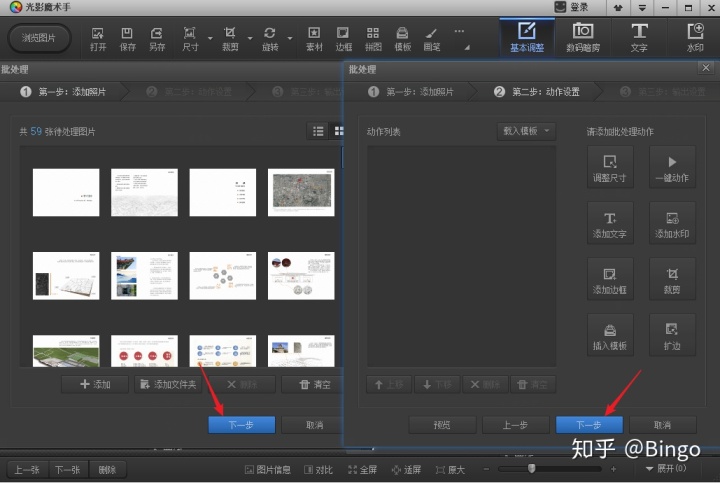Select step 第二步：动作设置 in right dialog
Screen dimensions: 720x483
(x=536, y=92)
